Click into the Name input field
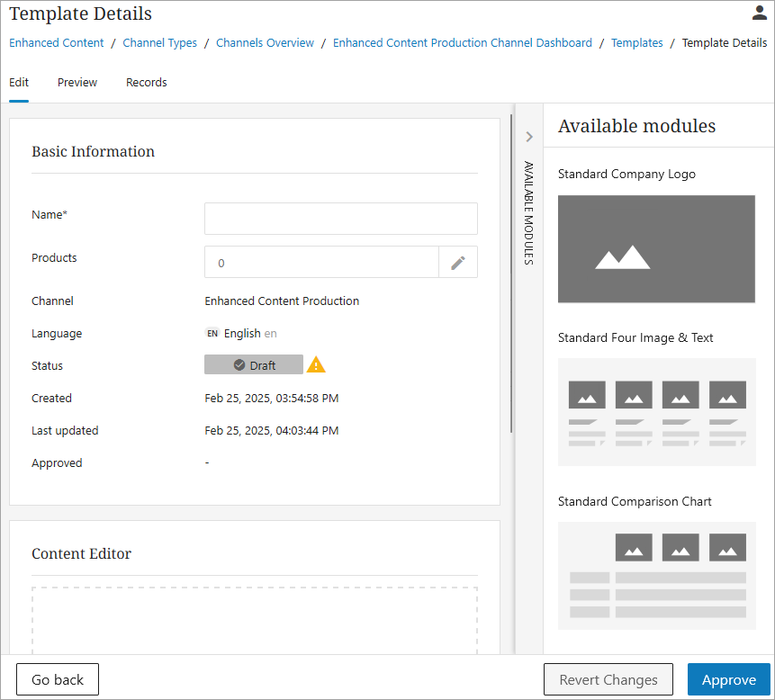 (x=341, y=219)
